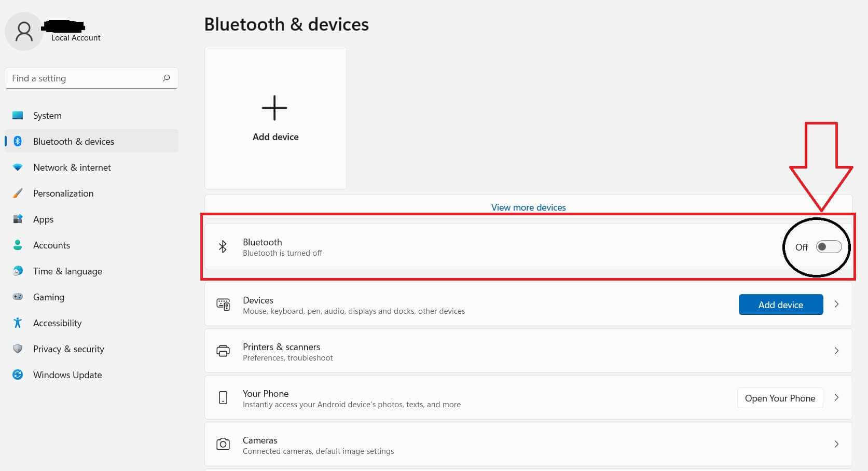This screenshot has width=868, height=471.
Task: Click the Printers & scanners printer icon
Action: [223, 351]
